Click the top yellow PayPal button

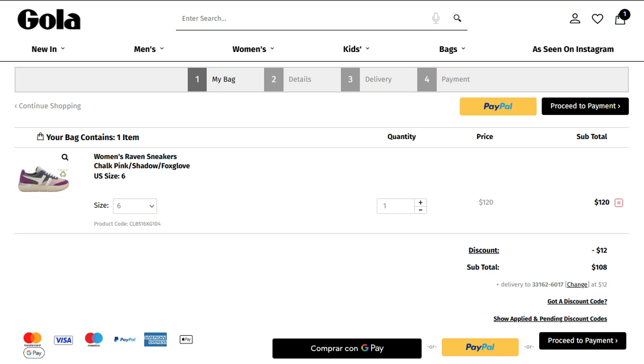[x=498, y=106]
